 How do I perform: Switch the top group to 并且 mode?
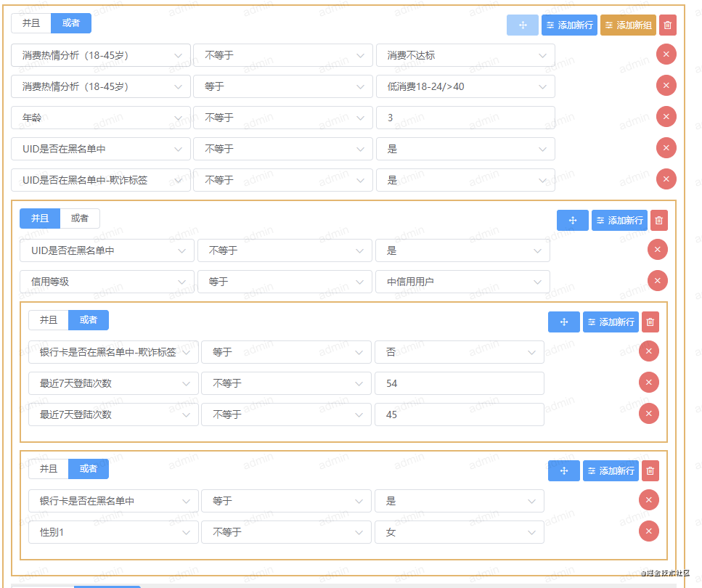click(30, 23)
